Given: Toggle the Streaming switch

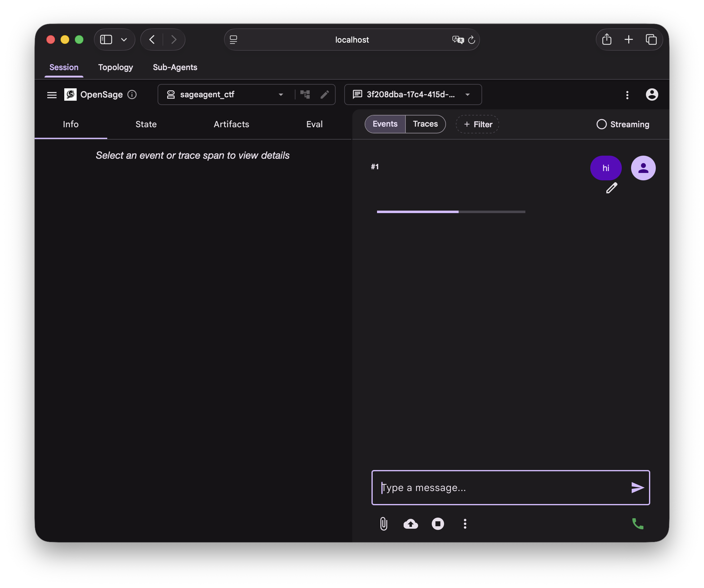Looking at the screenshot, I should (x=601, y=124).
